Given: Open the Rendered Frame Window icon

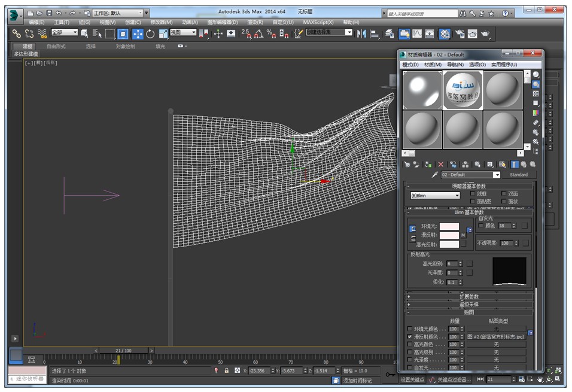Looking at the screenshot, I should tap(473, 34).
